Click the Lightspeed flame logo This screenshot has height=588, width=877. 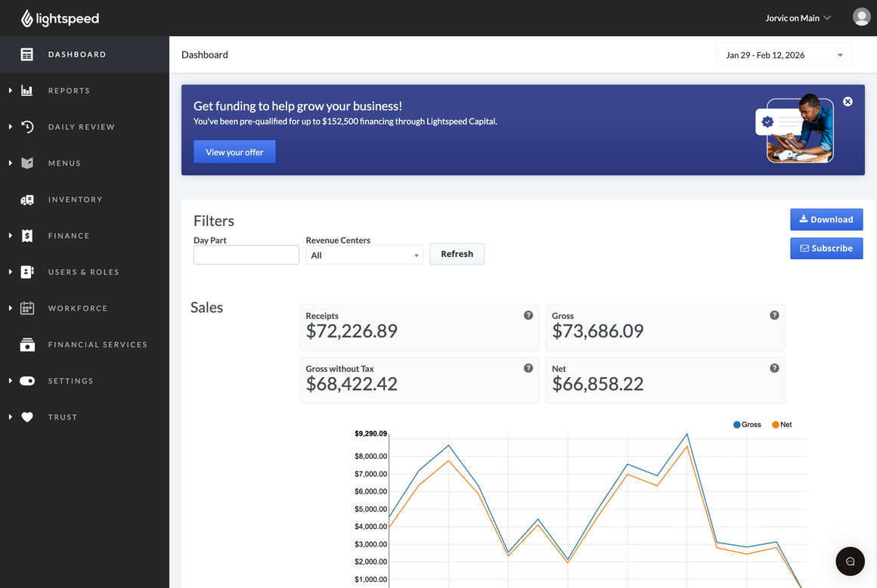click(27, 18)
